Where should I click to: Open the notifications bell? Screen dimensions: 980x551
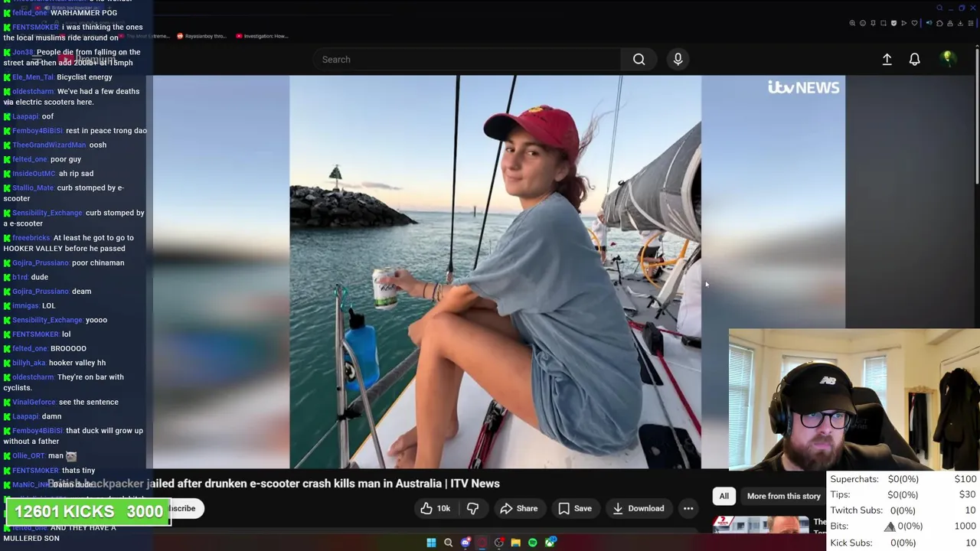coord(914,59)
